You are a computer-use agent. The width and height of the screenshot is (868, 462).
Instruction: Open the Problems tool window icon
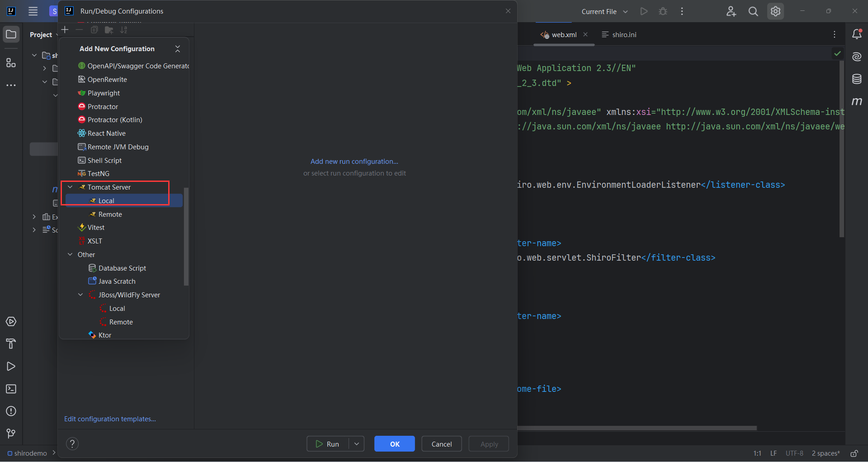point(11,411)
